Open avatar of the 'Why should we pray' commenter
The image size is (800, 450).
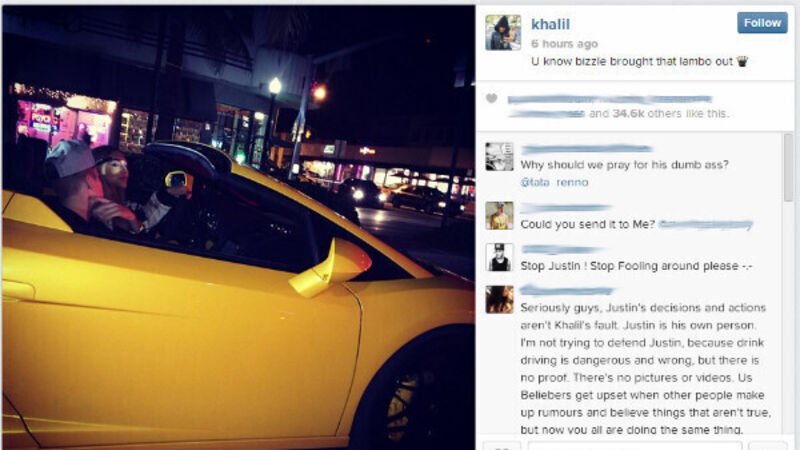[499, 157]
